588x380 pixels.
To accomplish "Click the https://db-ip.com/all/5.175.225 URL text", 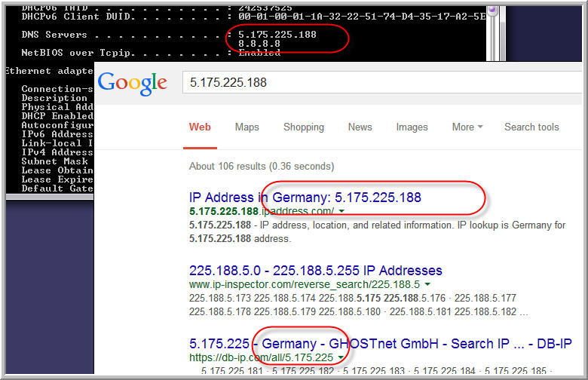I will point(261,357).
